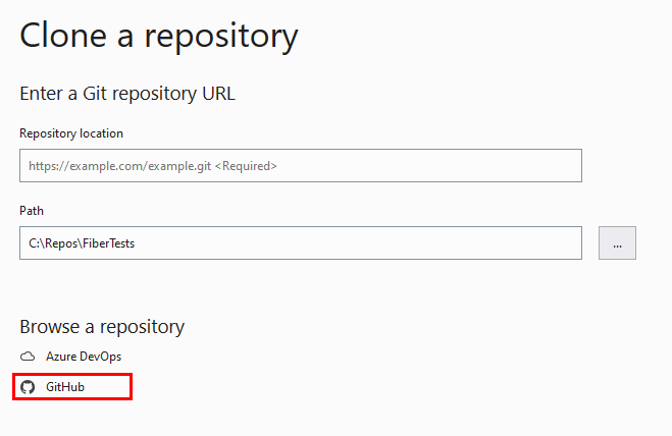Image resolution: width=672 pixels, height=436 pixels.
Task: Select the Azure DevOps text link
Action: tap(84, 356)
